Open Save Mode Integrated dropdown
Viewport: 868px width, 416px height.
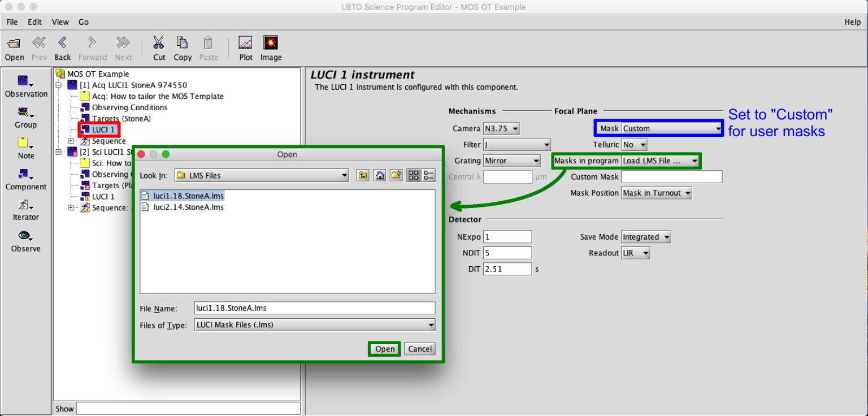pos(646,237)
